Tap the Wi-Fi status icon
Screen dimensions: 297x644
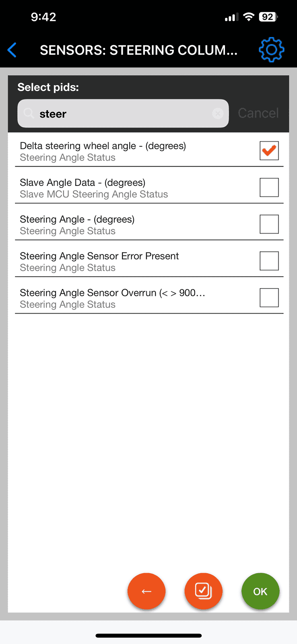click(x=249, y=17)
